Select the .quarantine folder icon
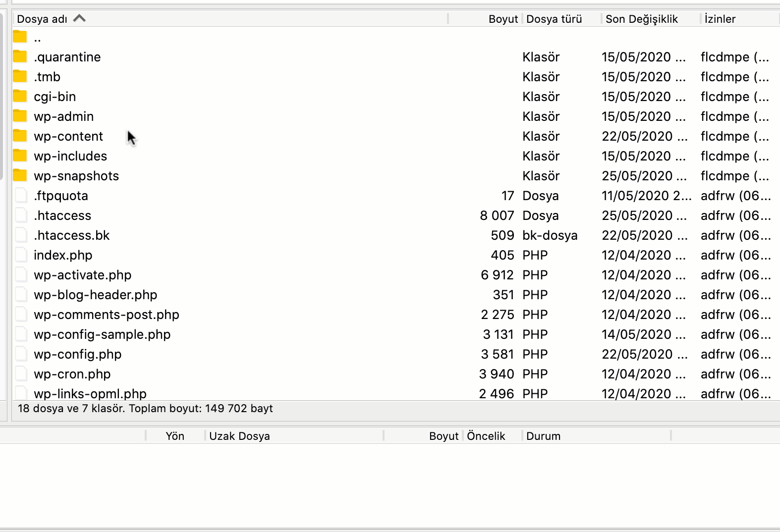780x532 pixels. point(20,56)
